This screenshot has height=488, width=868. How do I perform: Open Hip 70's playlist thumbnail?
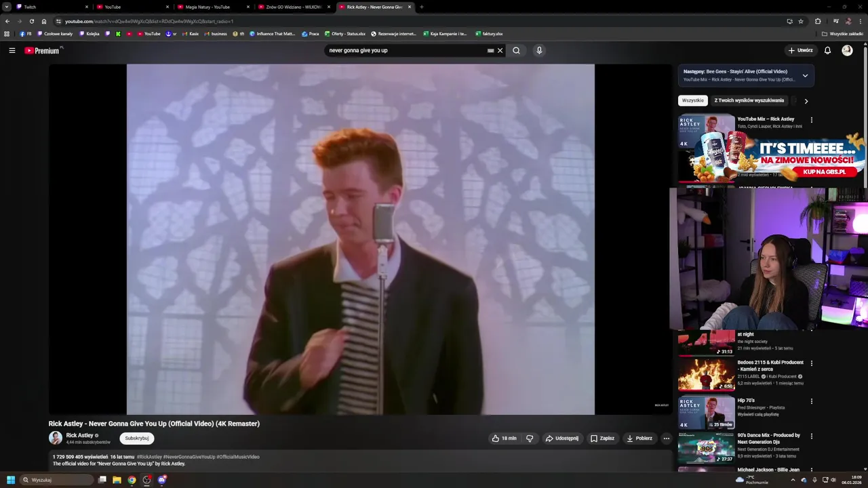707,412
